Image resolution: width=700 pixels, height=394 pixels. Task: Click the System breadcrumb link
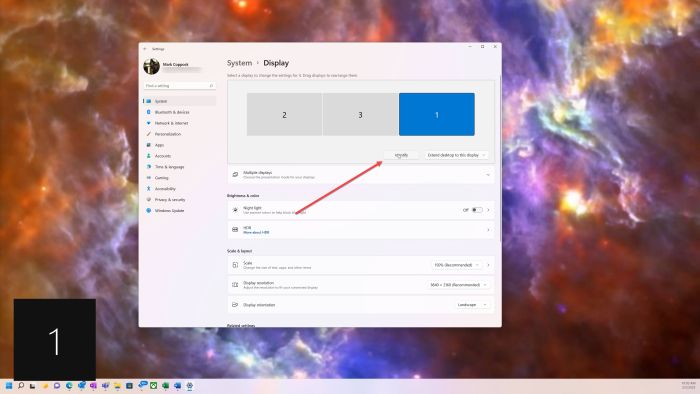pyautogui.click(x=239, y=63)
